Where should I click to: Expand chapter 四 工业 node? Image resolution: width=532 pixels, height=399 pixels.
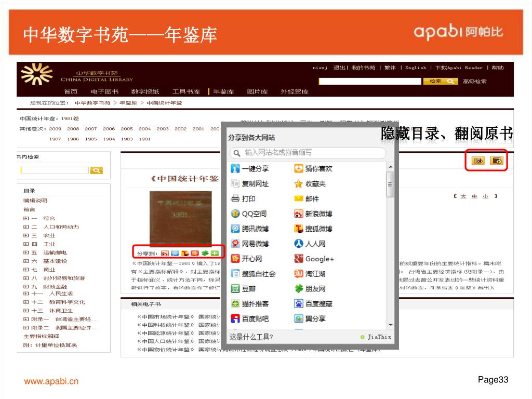(x=26, y=244)
